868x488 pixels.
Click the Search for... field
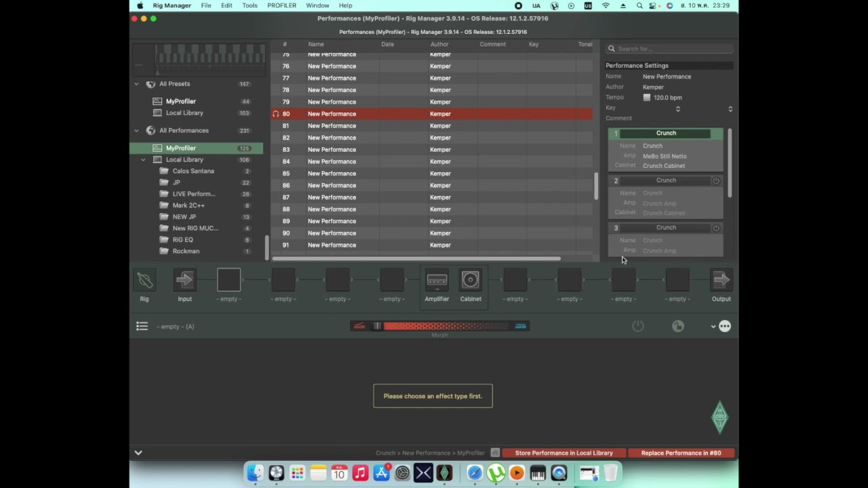tap(669, 49)
